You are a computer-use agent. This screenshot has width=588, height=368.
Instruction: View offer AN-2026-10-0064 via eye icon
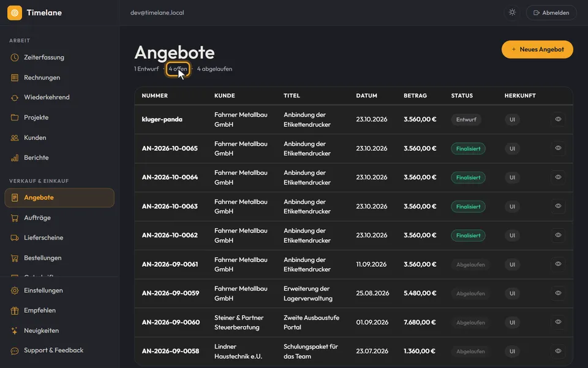[558, 177]
